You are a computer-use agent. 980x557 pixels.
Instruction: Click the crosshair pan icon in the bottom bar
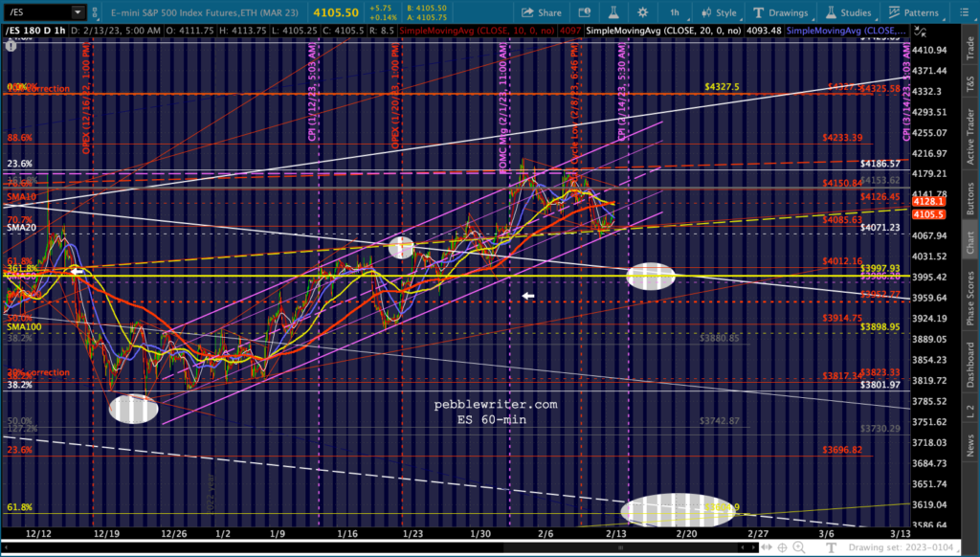(783, 547)
